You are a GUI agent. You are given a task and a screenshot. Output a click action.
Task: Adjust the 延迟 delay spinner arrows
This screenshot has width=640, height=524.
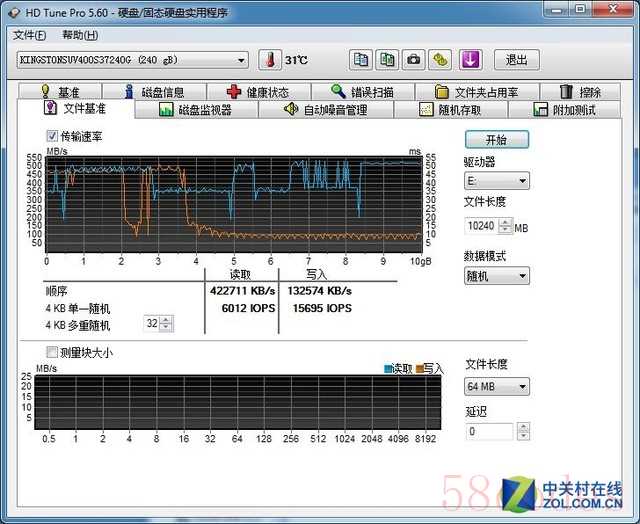[x=523, y=431]
